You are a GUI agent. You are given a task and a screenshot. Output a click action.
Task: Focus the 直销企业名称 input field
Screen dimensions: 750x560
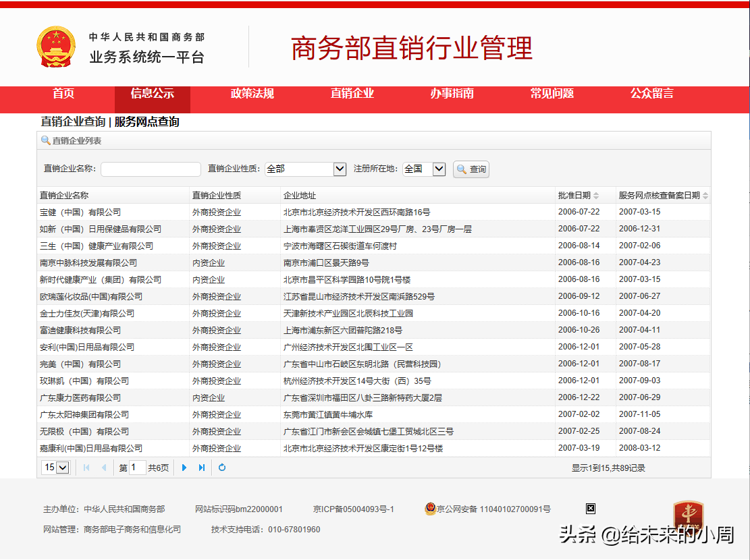151,169
